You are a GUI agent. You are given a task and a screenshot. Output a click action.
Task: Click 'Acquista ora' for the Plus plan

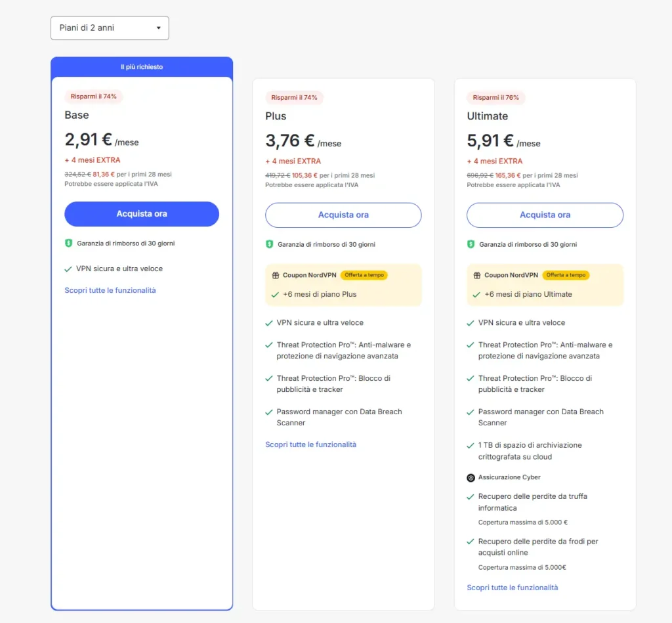click(343, 215)
